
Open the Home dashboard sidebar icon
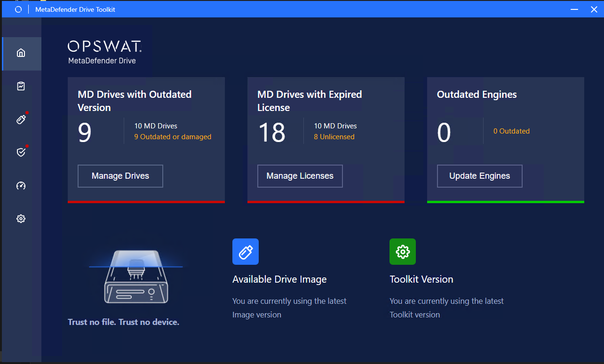point(21,53)
